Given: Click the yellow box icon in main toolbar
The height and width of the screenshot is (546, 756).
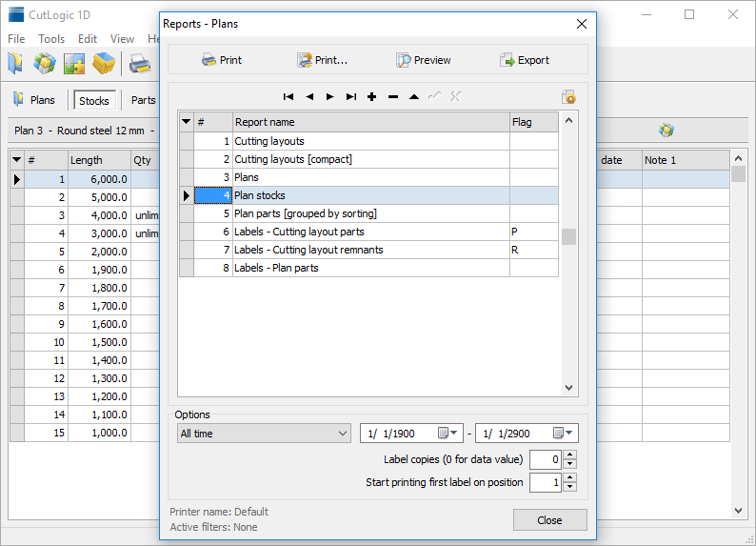Looking at the screenshot, I should tap(104, 64).
